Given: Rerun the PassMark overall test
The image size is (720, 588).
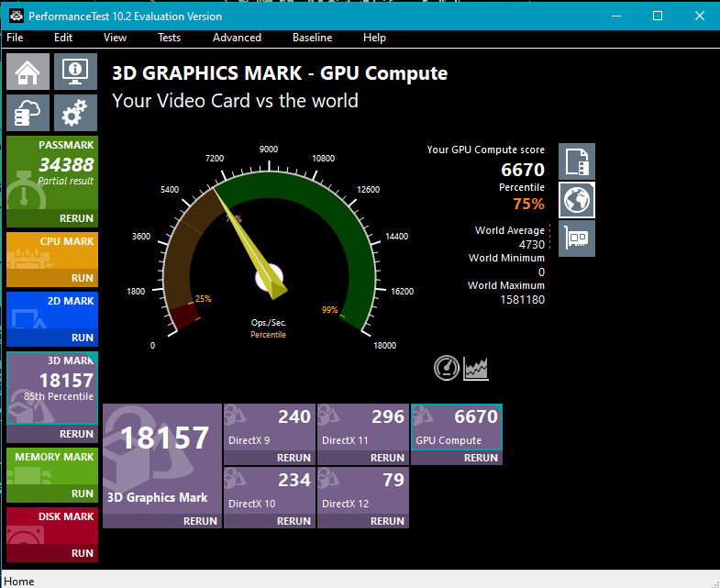Looking at the screenshot, I should pyautogui.click(x=52, y=218).
